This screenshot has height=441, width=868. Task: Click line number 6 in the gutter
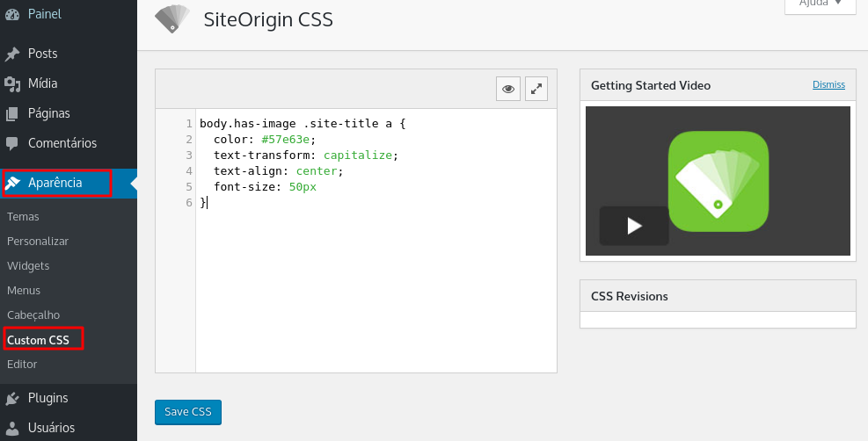189,203
